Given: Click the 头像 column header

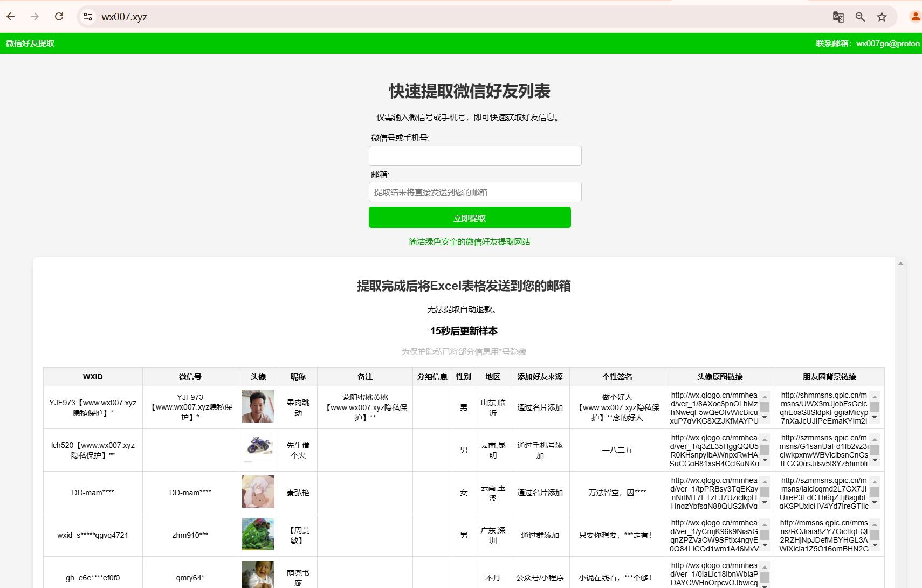Looking at the screenshot, I should pyautogui.click(x=258, y=377).
